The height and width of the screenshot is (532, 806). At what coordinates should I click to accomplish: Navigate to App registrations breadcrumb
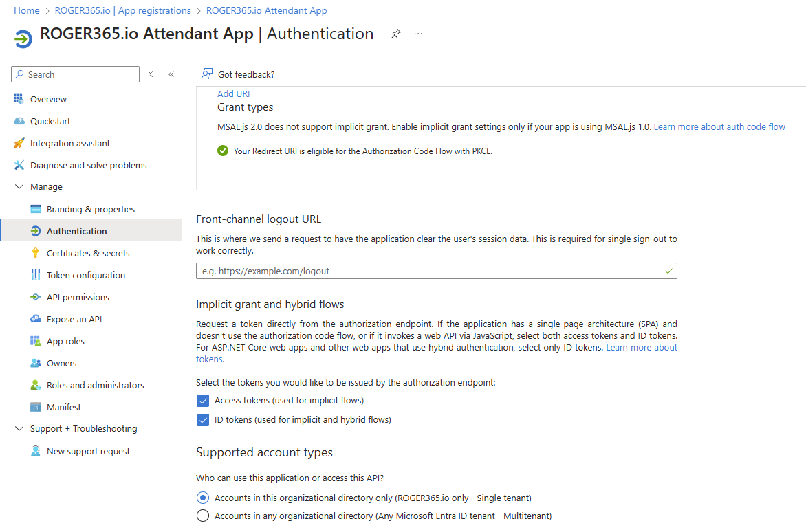click(122, 10)
